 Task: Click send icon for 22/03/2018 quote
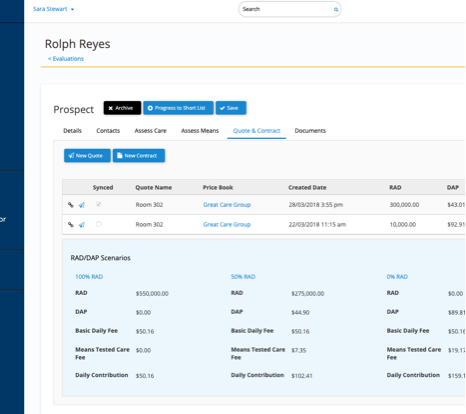coord(82,225)
